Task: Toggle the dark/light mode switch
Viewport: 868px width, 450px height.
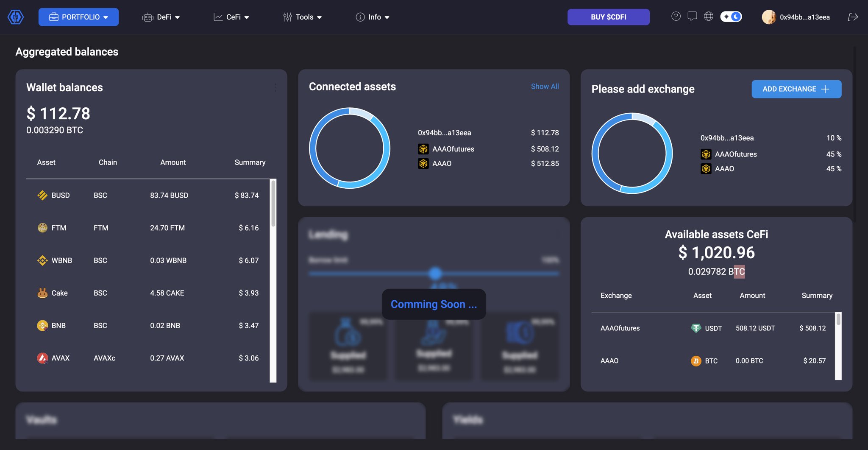Action: click(731, 17)
